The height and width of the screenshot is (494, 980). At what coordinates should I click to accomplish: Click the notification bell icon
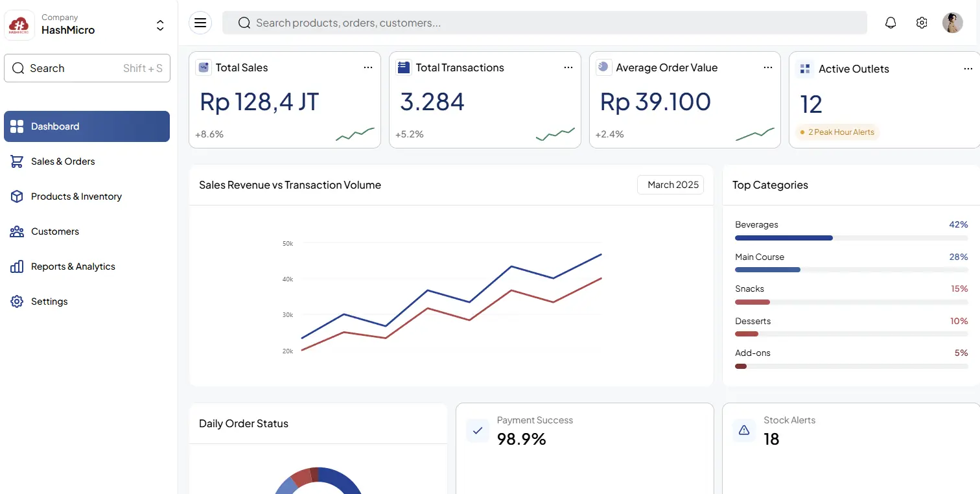[x=891, y=23]
